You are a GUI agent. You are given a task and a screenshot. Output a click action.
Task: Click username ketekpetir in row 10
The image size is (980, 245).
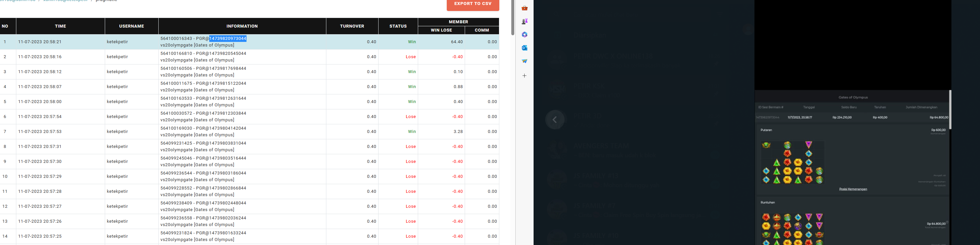coord(117,177)
